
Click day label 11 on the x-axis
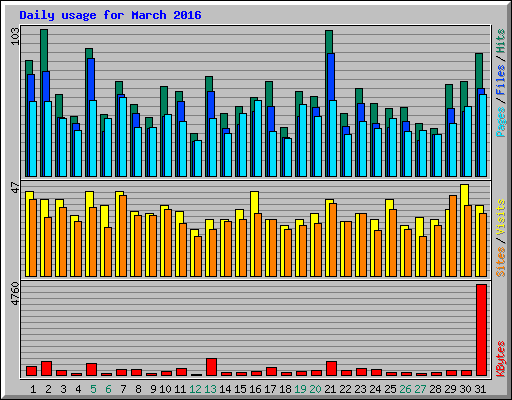pos(180,389)
